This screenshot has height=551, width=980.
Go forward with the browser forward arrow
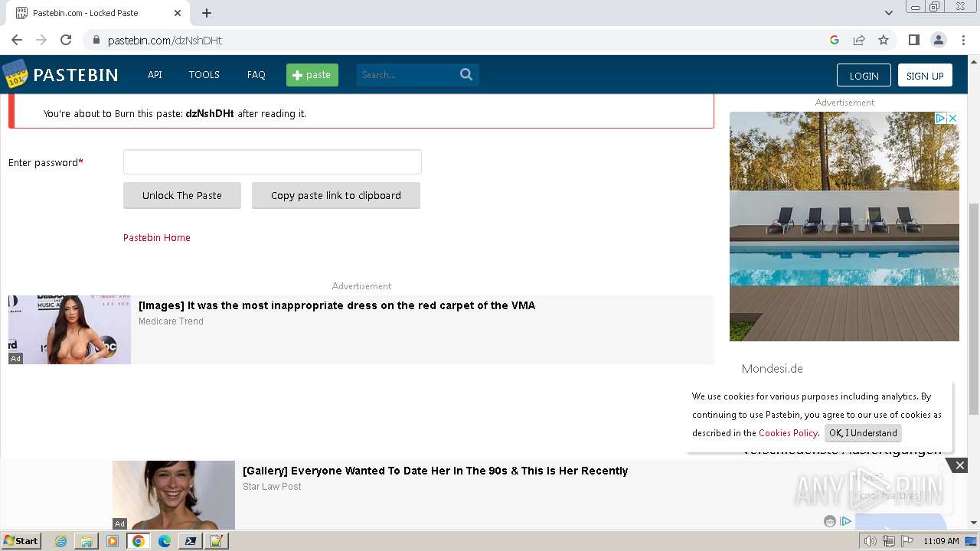pyautogui.click(x=41, y=40)
